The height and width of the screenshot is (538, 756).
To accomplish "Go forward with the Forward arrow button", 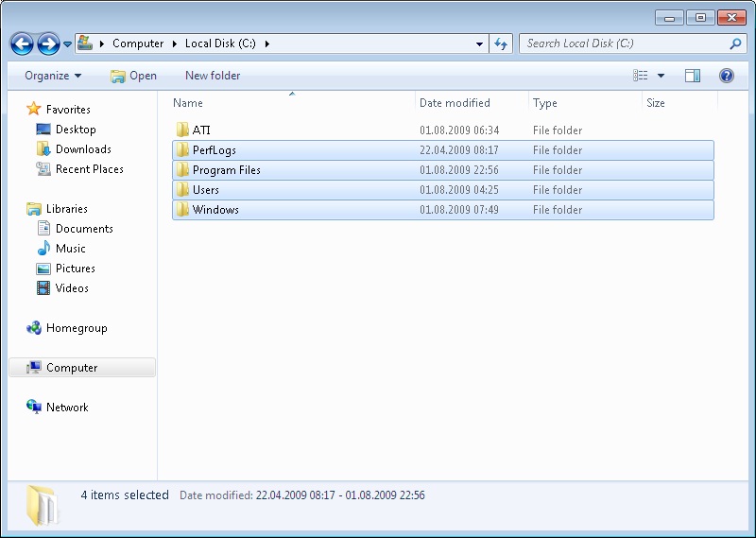I will (x=49, y=43).
